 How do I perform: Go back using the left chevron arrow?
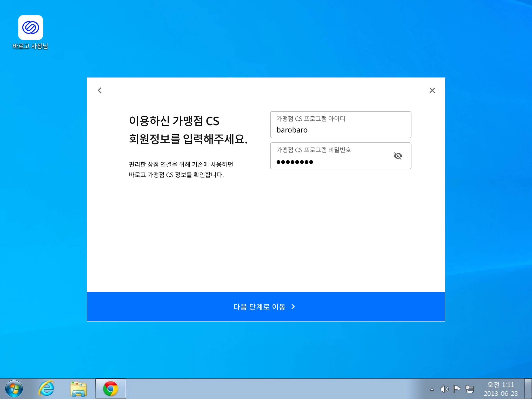click(100, 90)
